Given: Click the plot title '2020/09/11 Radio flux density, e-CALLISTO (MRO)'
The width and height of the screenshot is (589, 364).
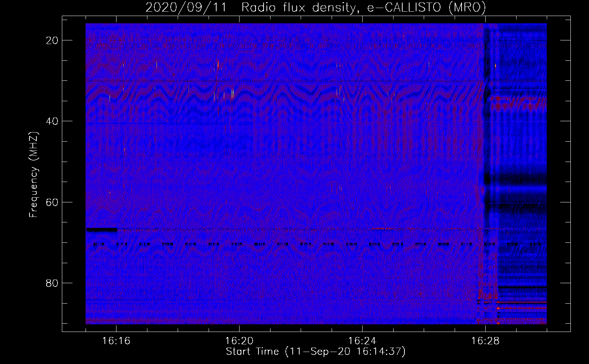Looking at the screenshot, I should (316, 8).
